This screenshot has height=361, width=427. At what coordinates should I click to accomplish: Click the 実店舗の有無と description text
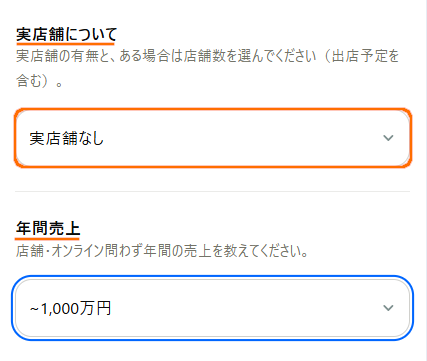[x=207, y=68]
